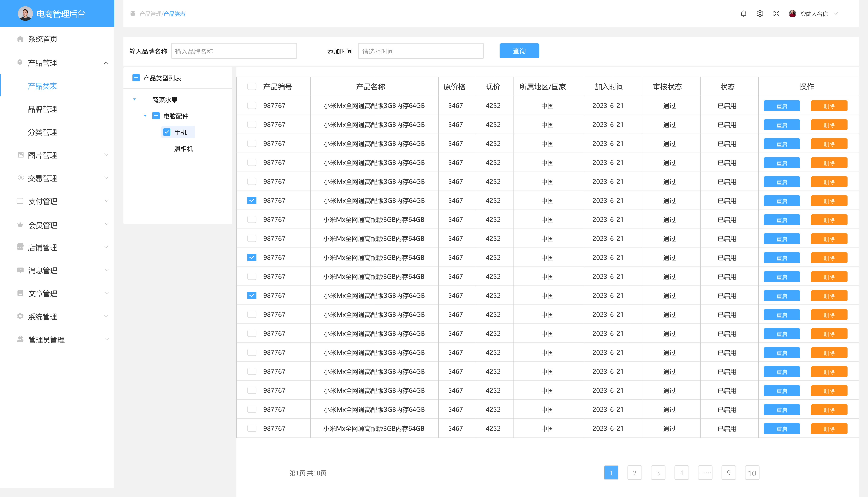The height and width of the screenshot is (497, 868).
Task: Click 重启 in the last row
Action: (x=781, y=429)
